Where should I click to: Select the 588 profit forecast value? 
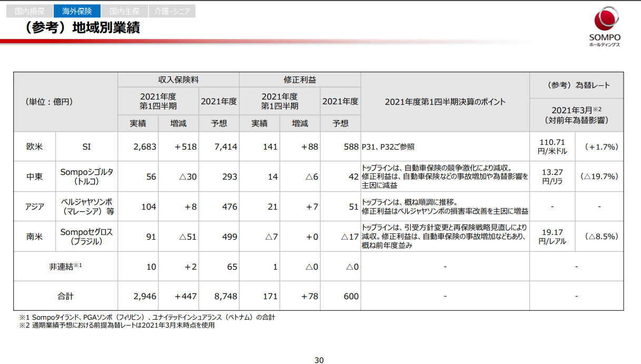pyautogui.click(x=351, y=147)
